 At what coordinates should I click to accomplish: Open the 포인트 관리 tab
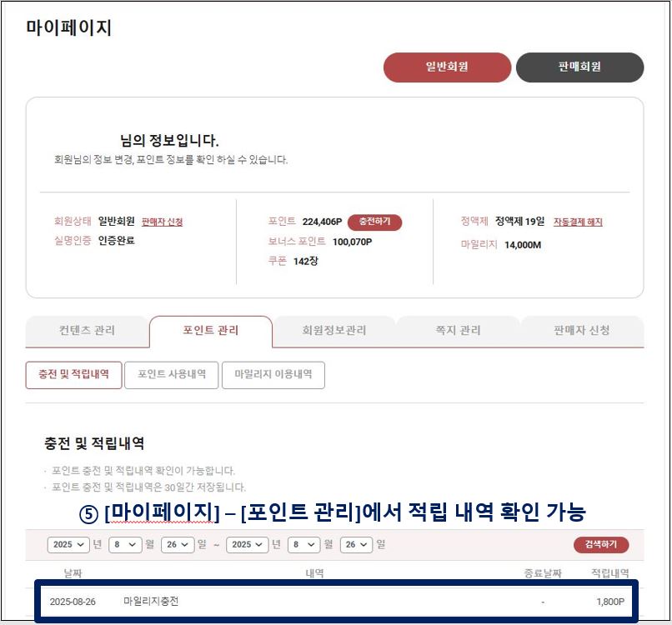point(210,331)
